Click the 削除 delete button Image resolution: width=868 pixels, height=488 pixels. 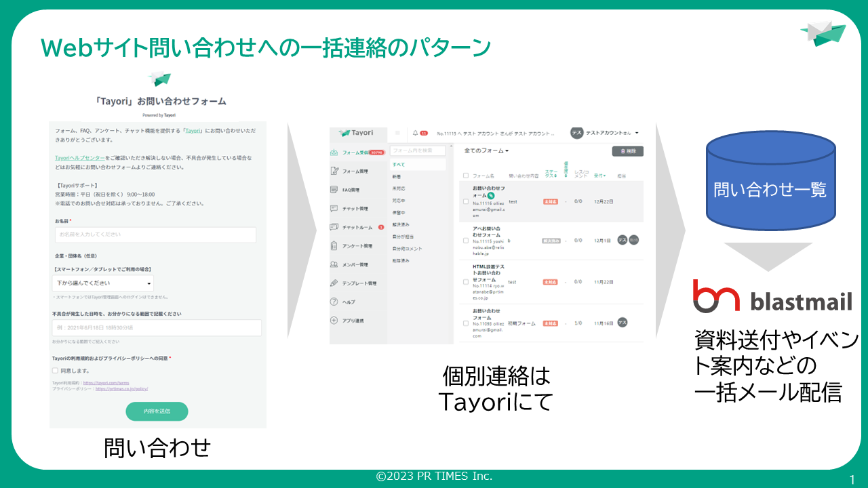pos(627,151)
